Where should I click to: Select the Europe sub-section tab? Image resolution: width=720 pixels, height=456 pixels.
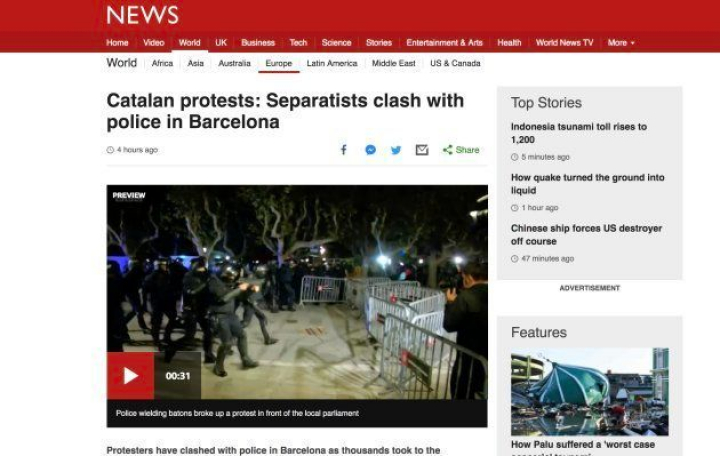pyautogui.click(x=279, y=63)
